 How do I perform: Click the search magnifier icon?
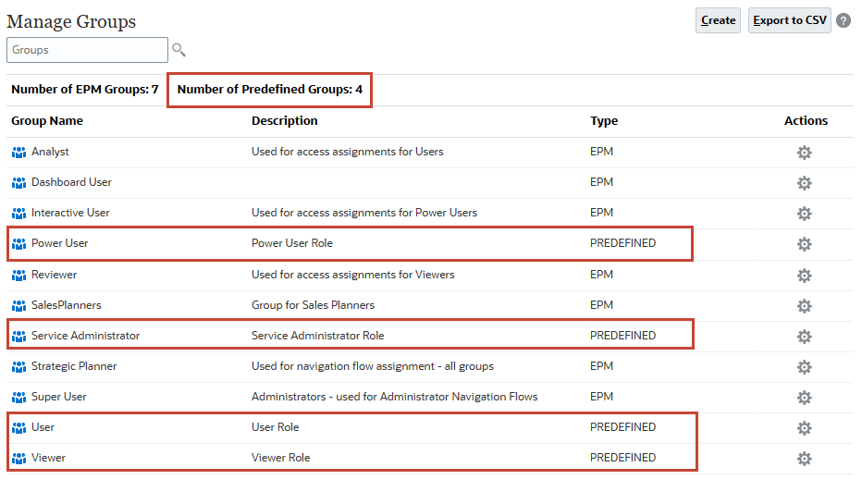pyautogui.click(x=179, y=50)
